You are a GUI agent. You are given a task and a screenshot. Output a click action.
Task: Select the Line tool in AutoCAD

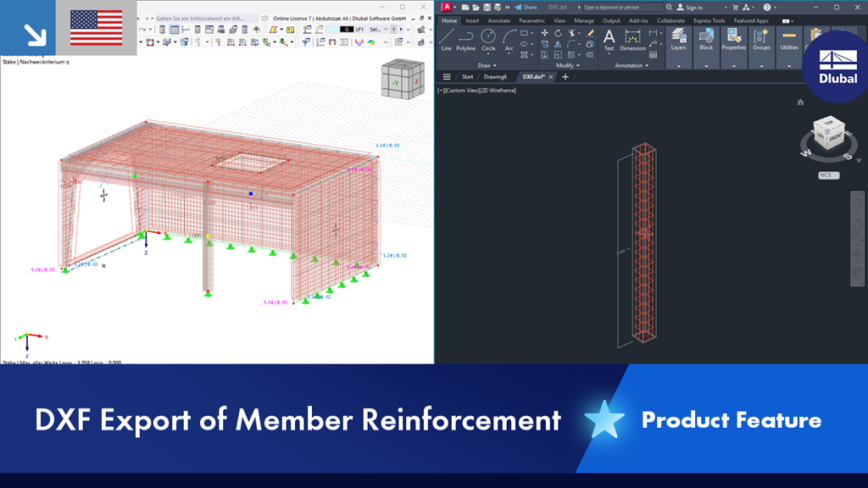point(446,40)
